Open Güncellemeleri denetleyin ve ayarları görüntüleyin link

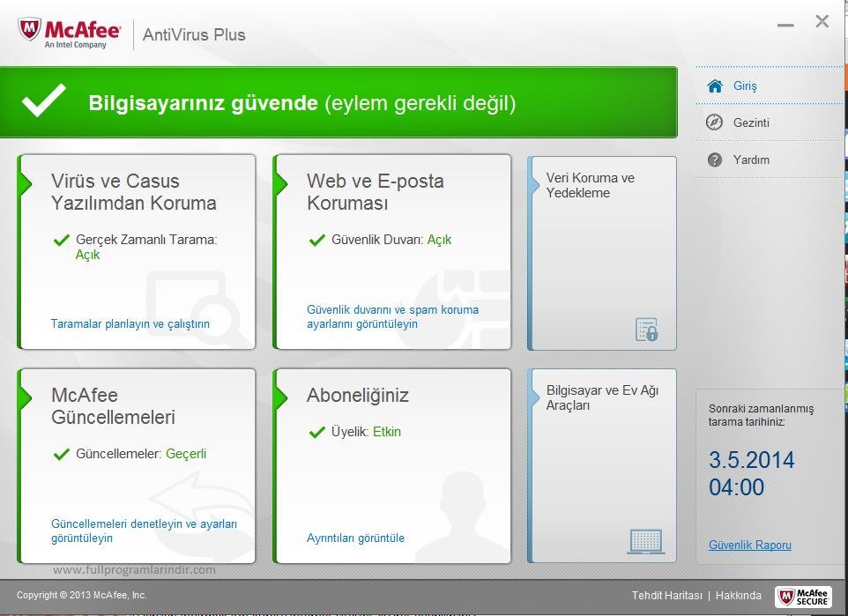point(144,531)
